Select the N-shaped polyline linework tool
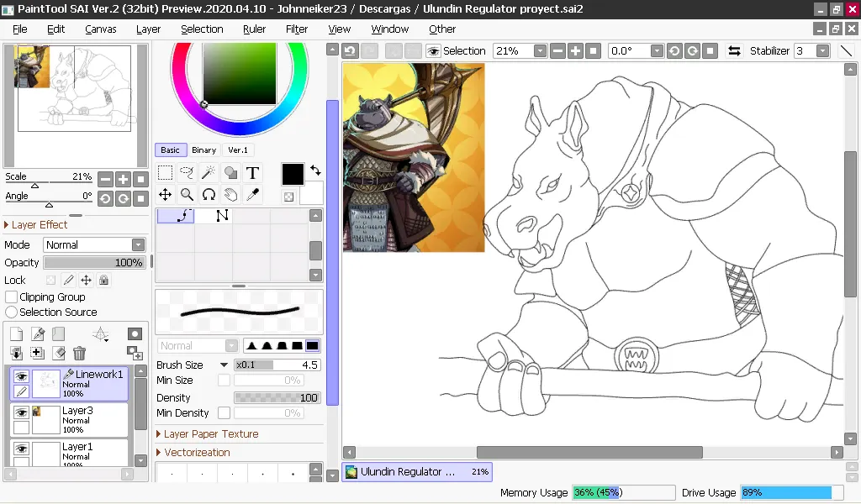This screenshot has height=504, width=861. coord(222,216)
